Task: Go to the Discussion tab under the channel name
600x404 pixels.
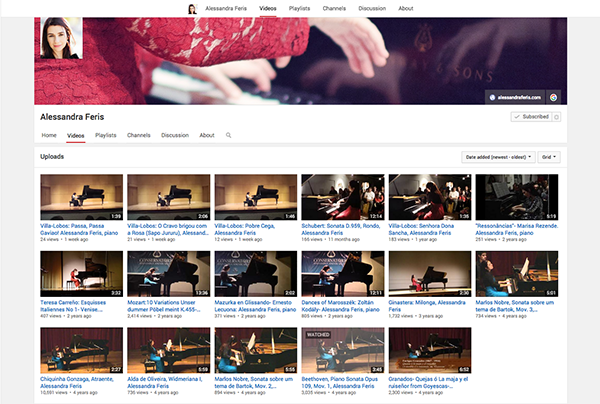Action: [x=175, y=135]
